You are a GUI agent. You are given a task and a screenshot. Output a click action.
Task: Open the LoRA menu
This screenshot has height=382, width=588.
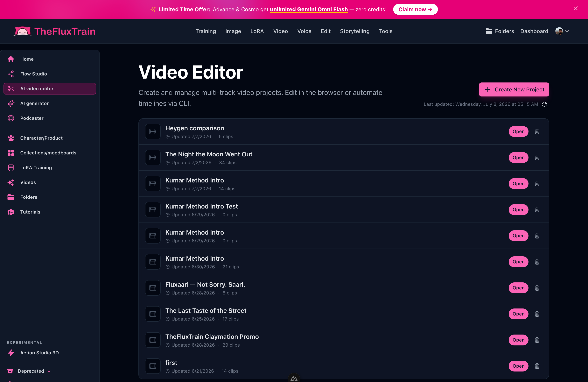tap(257, 31)
